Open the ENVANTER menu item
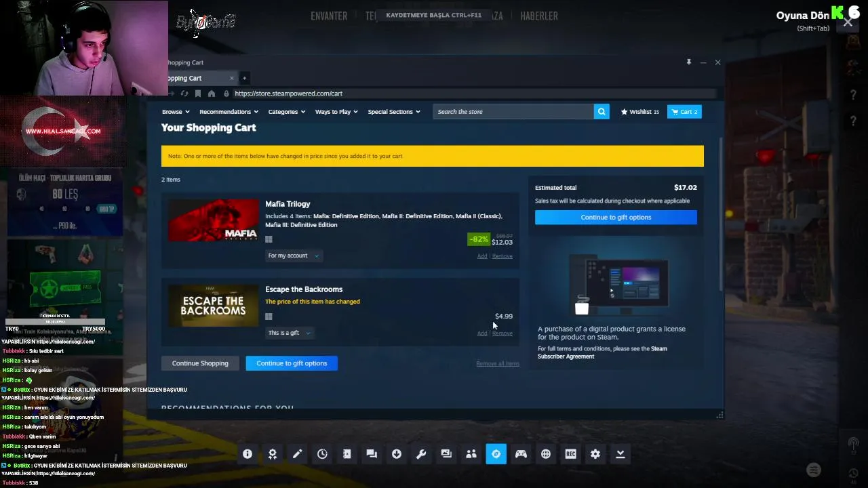The width and height of the screenshot is (868, 488). pyautogui.click(x=329, y=16)
